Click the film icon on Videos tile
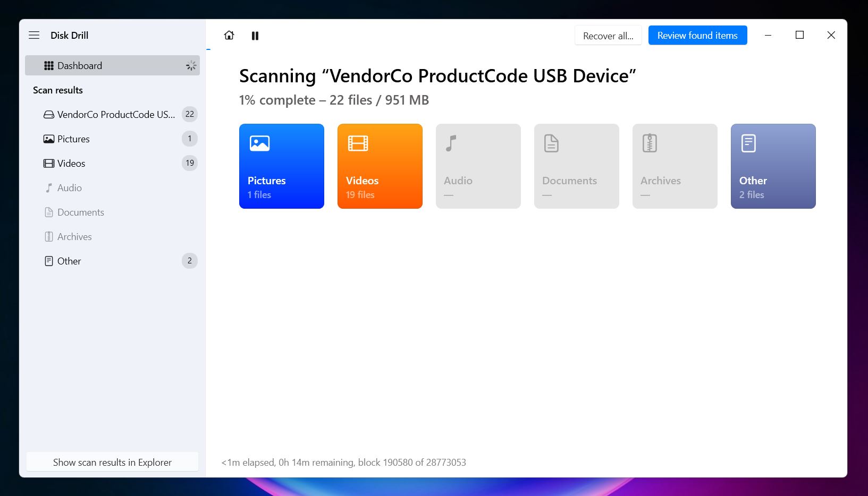This screenshot has height=496, width=868. pyautogui.click(x=358, y=143)
